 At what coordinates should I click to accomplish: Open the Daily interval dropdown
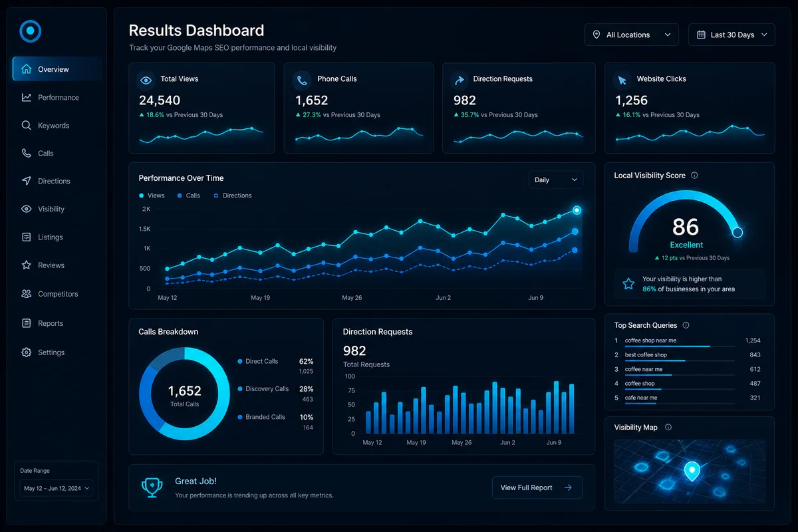click(x=556, y=180)
